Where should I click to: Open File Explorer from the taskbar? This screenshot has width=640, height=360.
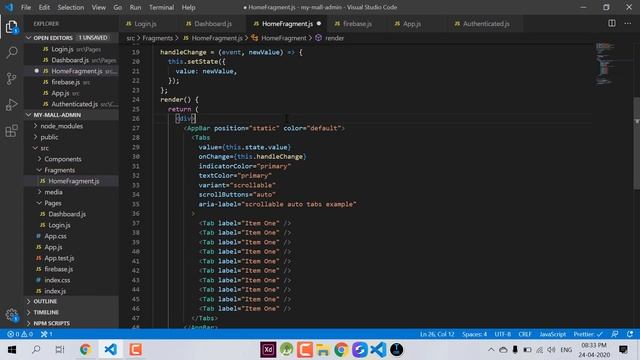pyautogui.click(x=322, y=349)
